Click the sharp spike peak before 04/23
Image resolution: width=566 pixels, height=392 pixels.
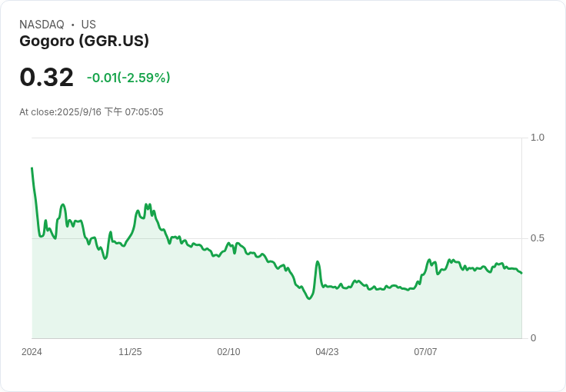[318, 262]
